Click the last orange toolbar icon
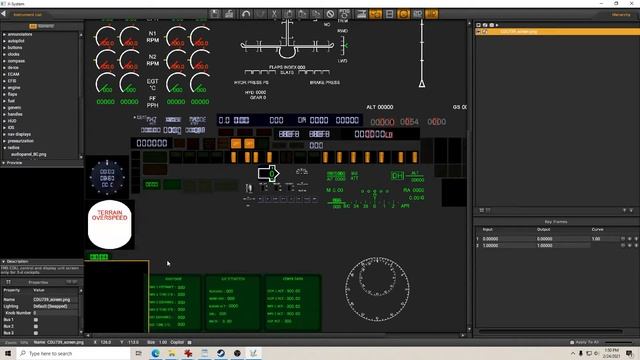 (x=431, y=14)
